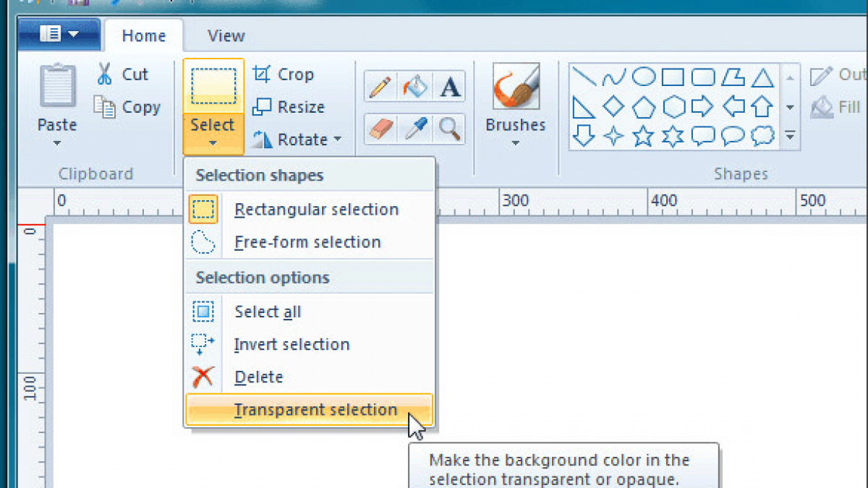Click the Shapes gallery scroll-down arrow
The height and width of the screenshot is (488, 868).
click(790, 107)
